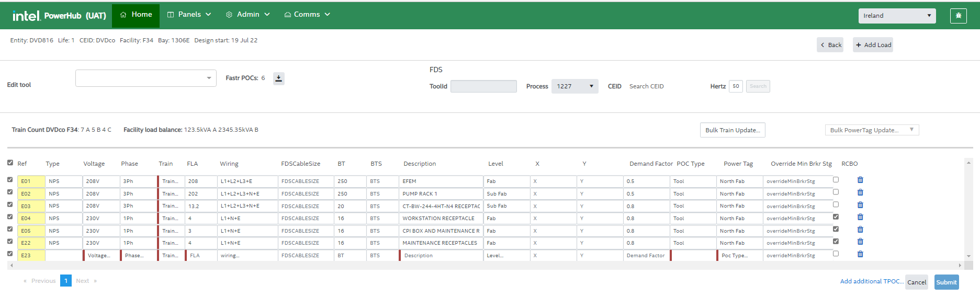The width and height of the screenshot is (980, 297).
Task: Delete row E02 using trash icon
Action: pyautogui.click(x=860, y=192)
